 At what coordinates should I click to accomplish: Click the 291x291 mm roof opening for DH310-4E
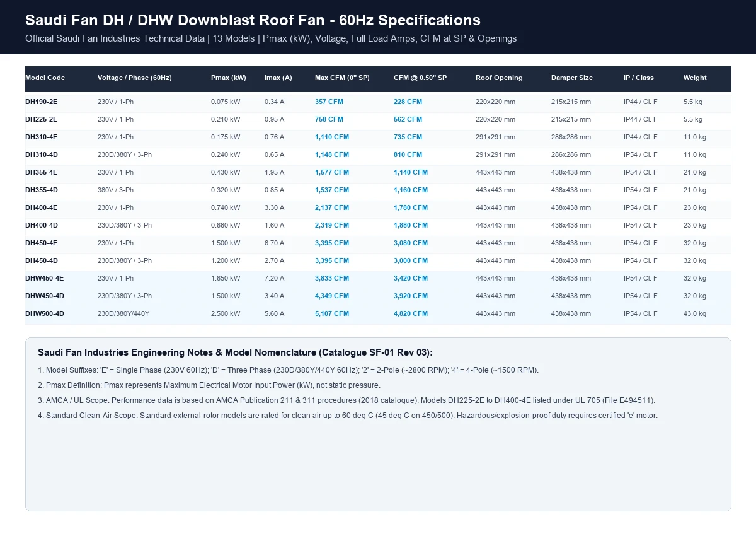tap(495, 137)
